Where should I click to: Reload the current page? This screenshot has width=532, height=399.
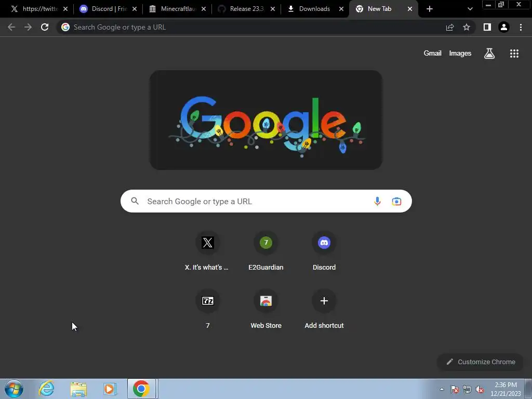tap(45, 27)
